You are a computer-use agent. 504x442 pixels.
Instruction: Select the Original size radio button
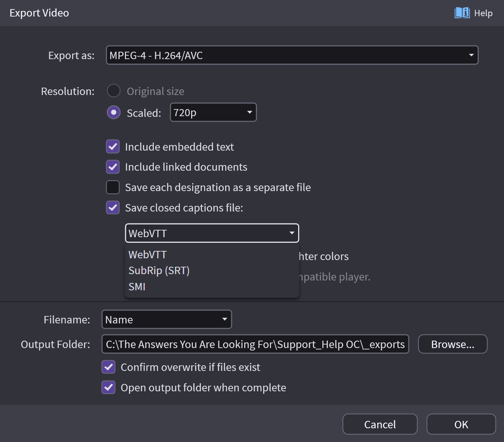[114, 91]
